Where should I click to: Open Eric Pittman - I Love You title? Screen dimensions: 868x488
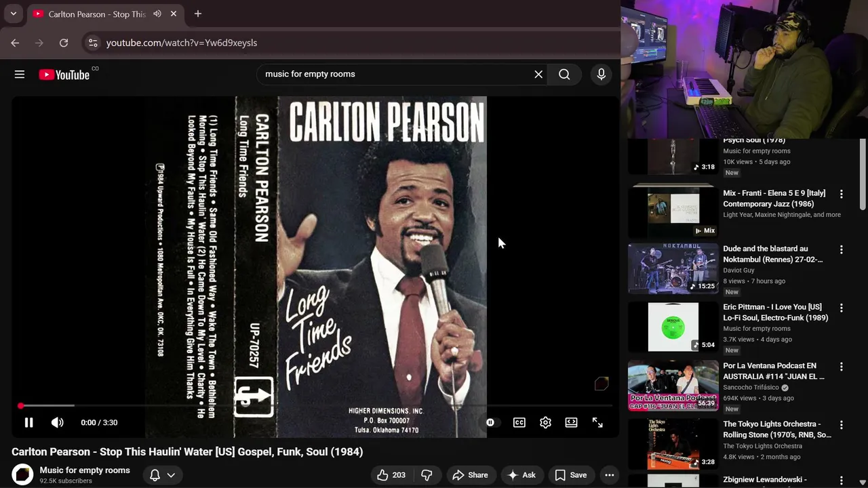click(775, 312)
